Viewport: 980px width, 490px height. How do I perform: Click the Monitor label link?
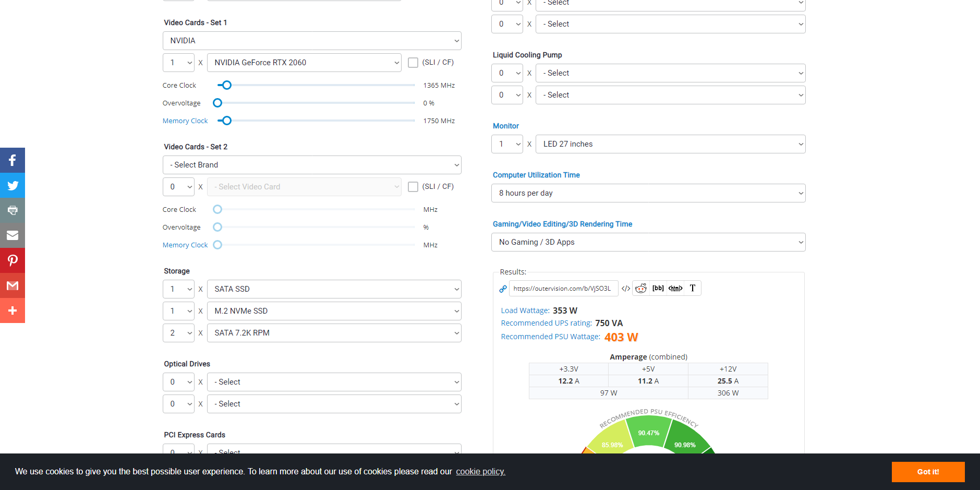pyautogui.click(x=506, y=126)
